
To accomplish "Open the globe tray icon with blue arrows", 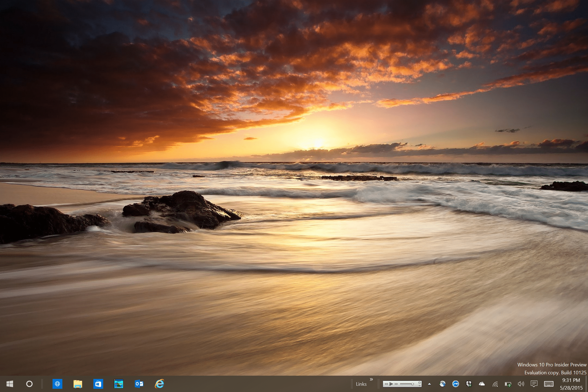I will coord(443,384).
